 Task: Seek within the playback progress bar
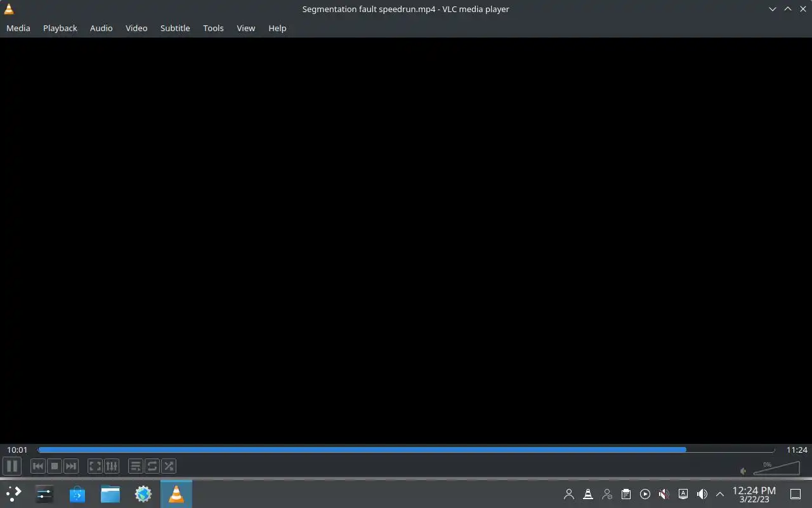coord(406,450)
